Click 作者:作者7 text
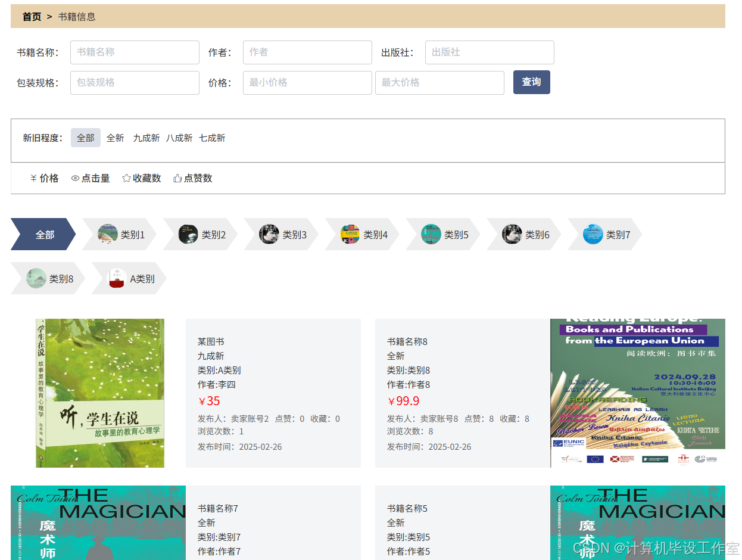The image size is (742, 560). tap(219, 551)
